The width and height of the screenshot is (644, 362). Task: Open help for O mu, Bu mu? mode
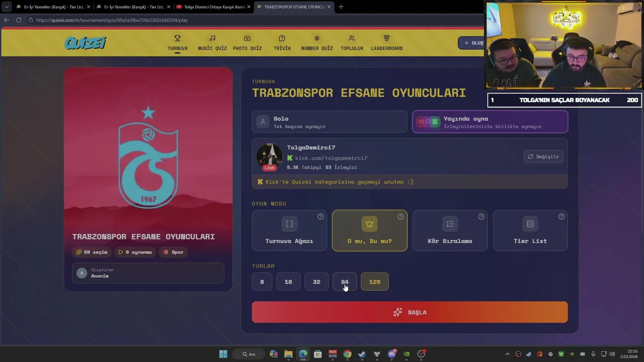pyautogui.click(x=401, y=217)
